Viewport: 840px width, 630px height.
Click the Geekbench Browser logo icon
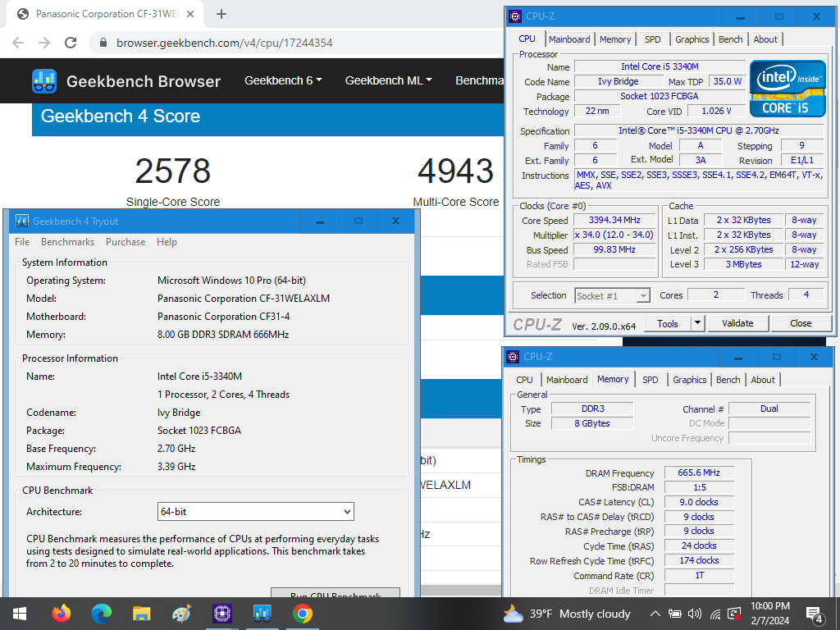click(44, 81)
